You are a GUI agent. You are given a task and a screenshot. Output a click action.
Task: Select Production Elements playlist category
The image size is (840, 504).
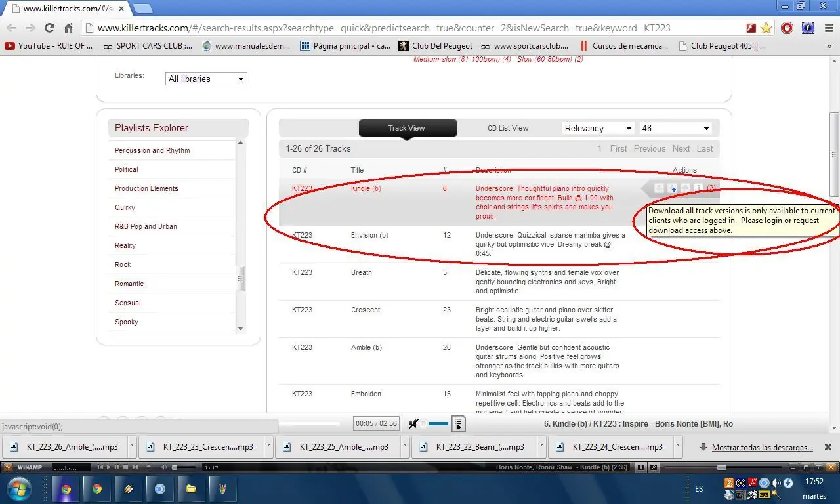click(146, 188)
